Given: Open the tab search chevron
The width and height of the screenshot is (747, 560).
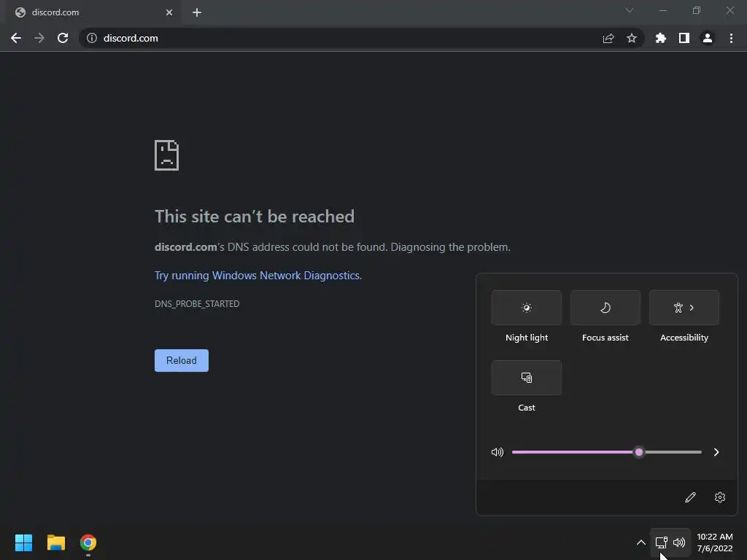Looking at the screenshot, I should coord(630,10).
